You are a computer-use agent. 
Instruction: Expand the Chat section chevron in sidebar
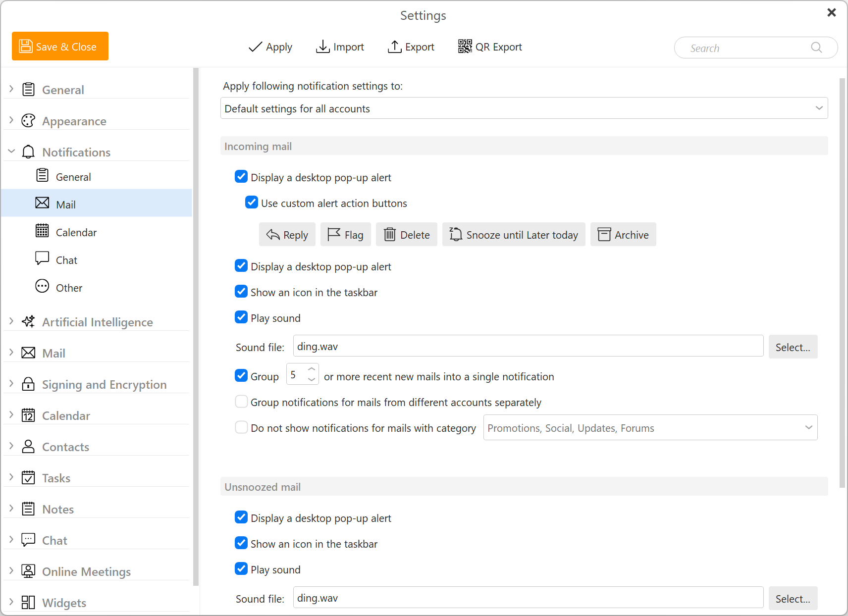coord(11,540)
